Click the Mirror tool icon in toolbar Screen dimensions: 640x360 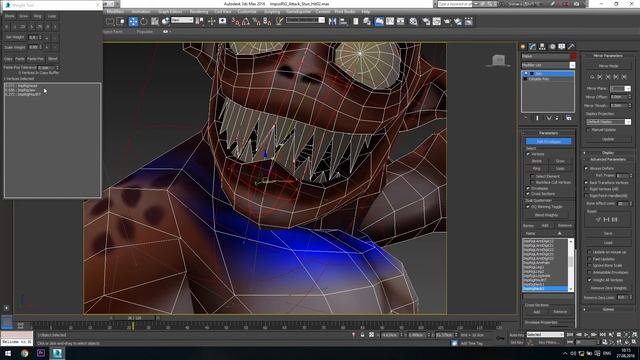pyautogui.click(x=333, y=21)
